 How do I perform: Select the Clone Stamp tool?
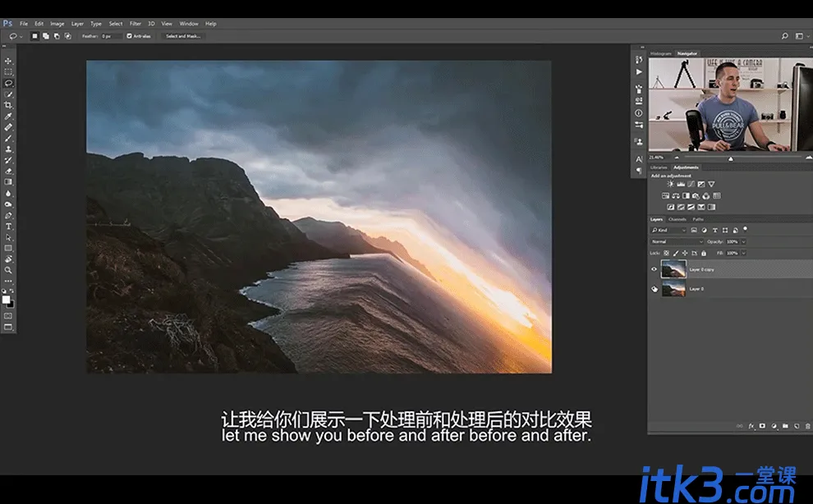8,149
